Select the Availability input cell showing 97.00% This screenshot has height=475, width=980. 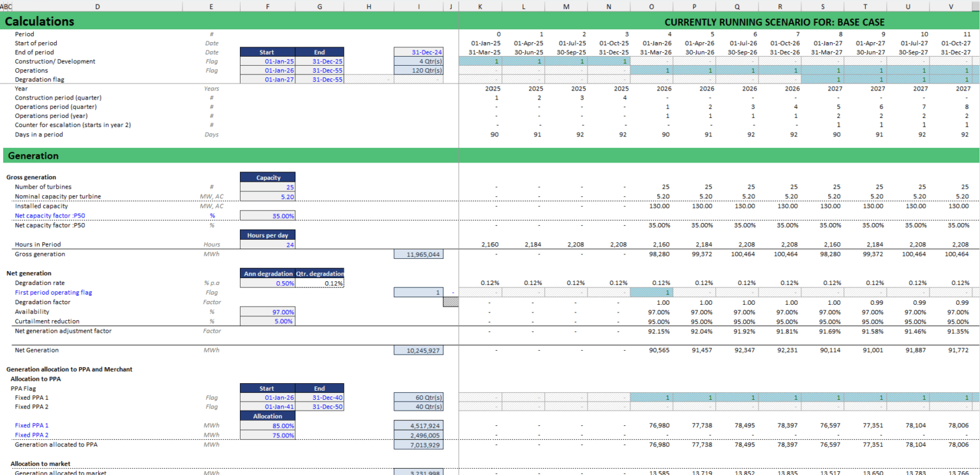(x=267, y=311)
